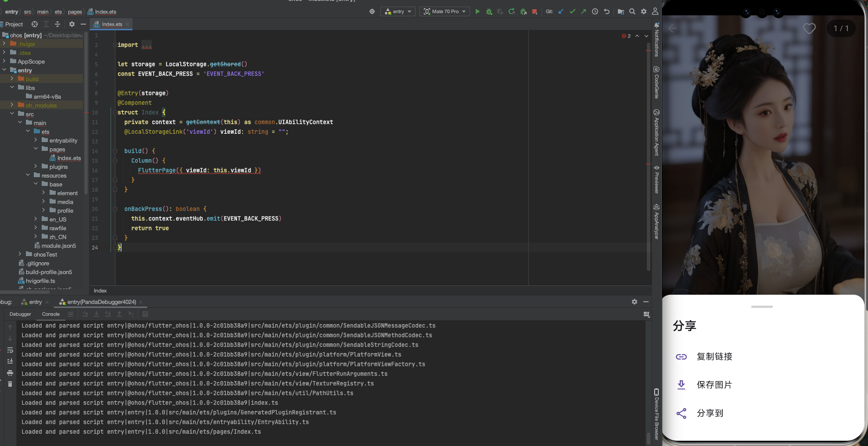The image size is (868, 446).
Task: Click the share sheet drag handle
Action: [762, 307]
